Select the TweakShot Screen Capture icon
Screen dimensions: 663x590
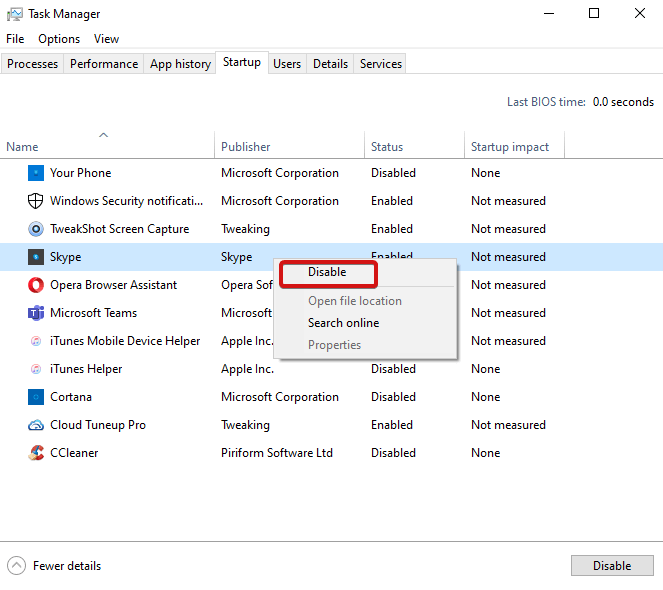[x=36, y=229]
